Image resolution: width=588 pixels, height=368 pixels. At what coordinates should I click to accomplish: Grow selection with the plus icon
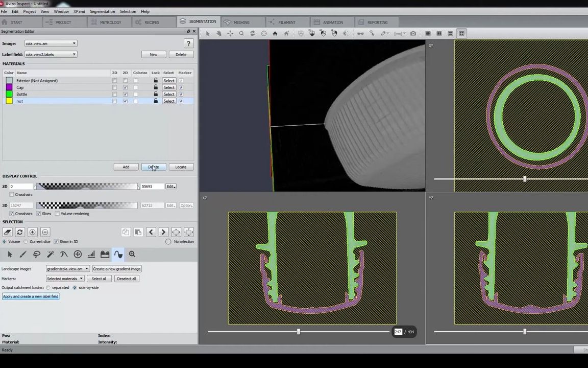point(32,232)
